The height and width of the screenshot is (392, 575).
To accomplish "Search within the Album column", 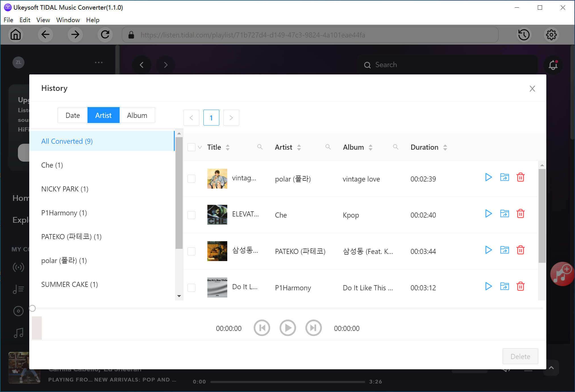I will (x=395, y=147).
